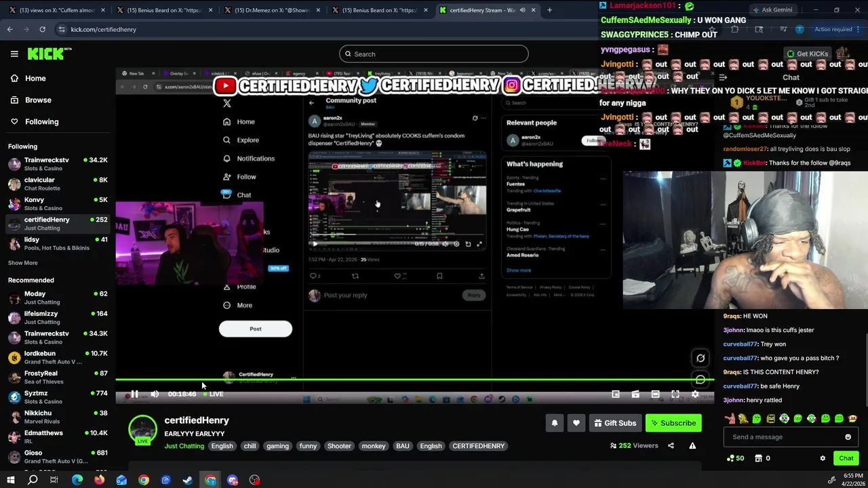Pause the certifiedHenry stream
This screenshot has height=488, width=868.
point(134,394)
